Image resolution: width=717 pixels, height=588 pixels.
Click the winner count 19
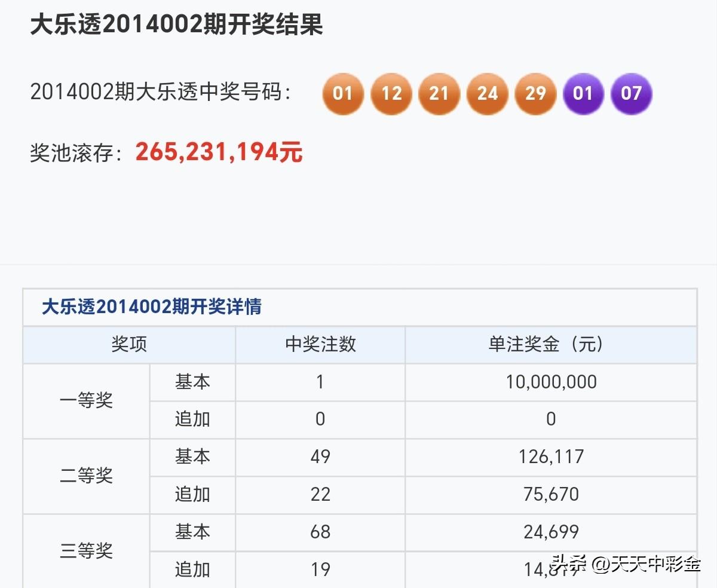tap(320, 569)
